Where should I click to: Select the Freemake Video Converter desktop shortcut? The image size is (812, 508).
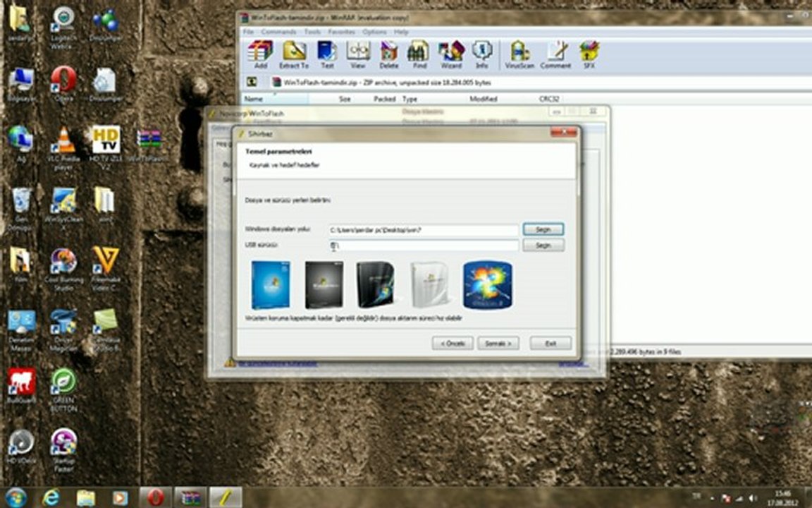[106, 269]
